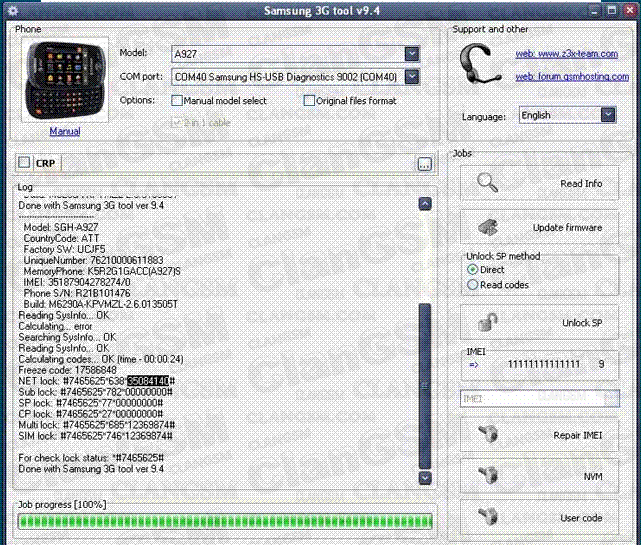Screen dimensions: 641x545
Task: Open the Model A927 dropdown
Action: click(412, 54)
